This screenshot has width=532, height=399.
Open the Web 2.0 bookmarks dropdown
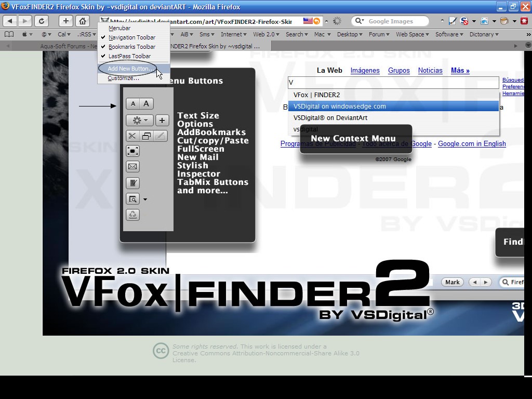267,34
